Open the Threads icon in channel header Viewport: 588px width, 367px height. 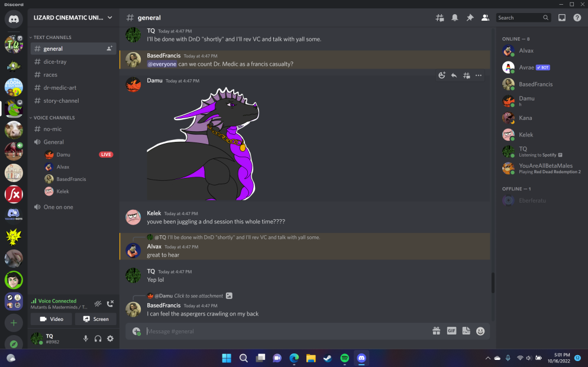440,18
